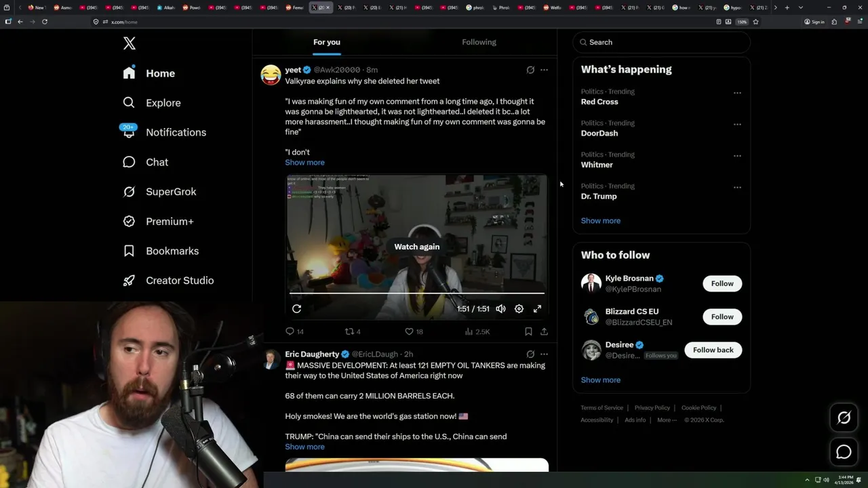Open the Home navigation item

pyautogui.click(x=149, y=73)
